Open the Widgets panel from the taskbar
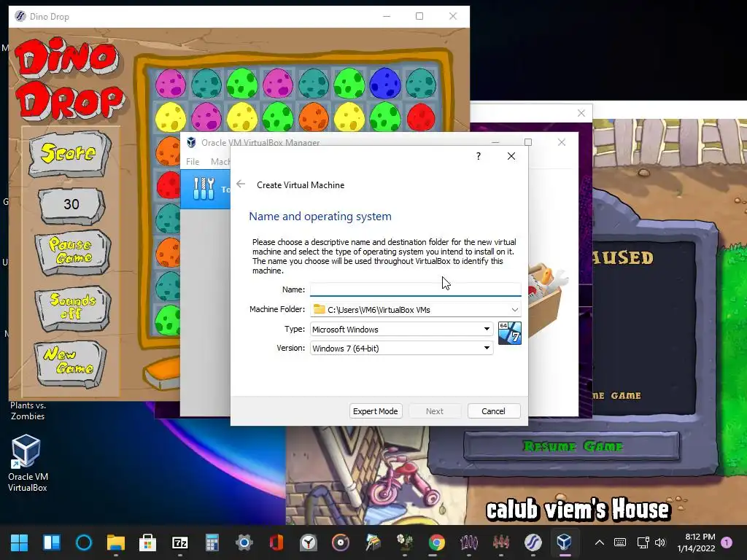Screen dimensions: 747x560 coord(52,542)
